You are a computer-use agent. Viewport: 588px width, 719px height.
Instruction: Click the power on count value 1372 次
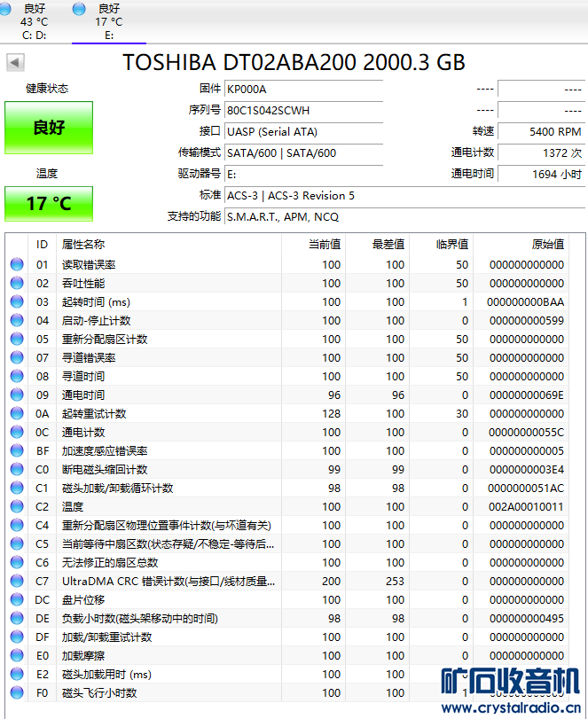[541, 153]
